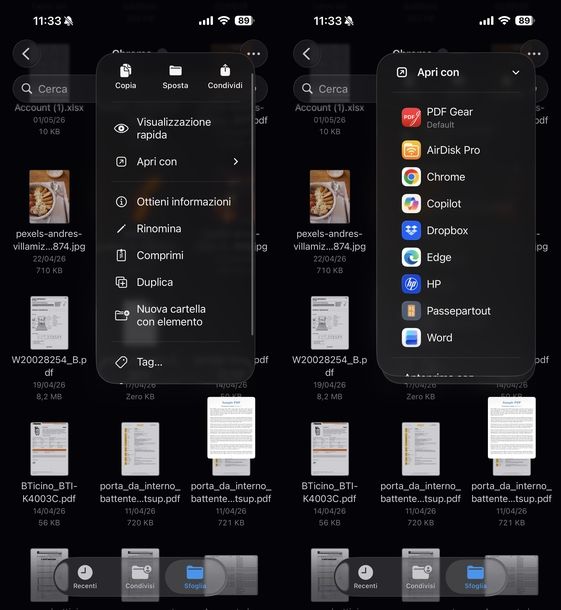Tap Recenti tab on right screen

pyautogui.click(x=365, y=577)
